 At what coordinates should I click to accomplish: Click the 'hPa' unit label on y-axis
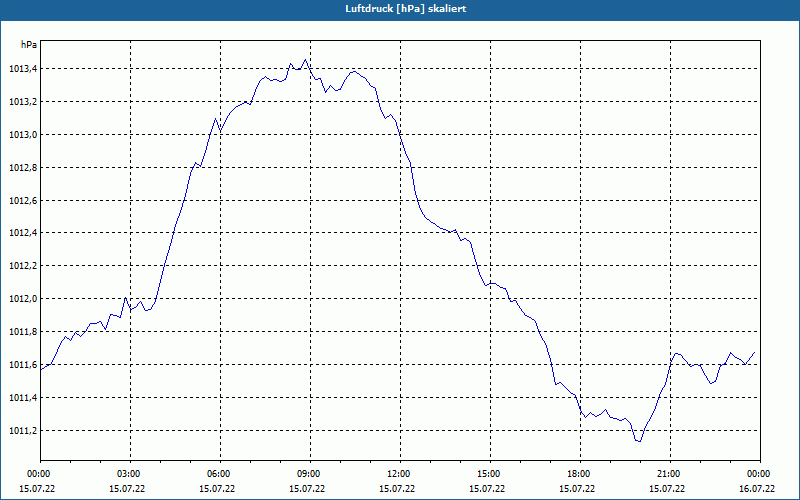coord(29,45)
